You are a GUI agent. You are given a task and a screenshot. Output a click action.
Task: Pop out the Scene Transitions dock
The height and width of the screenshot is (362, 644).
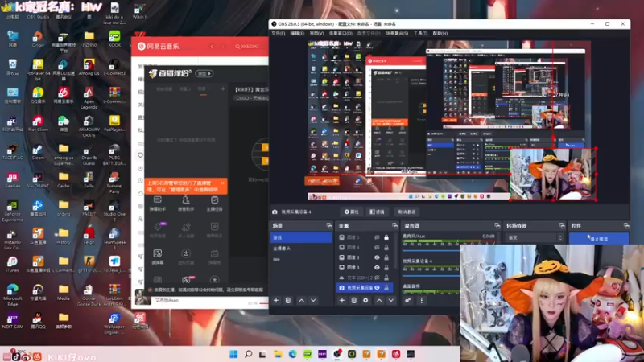(562, 226)
